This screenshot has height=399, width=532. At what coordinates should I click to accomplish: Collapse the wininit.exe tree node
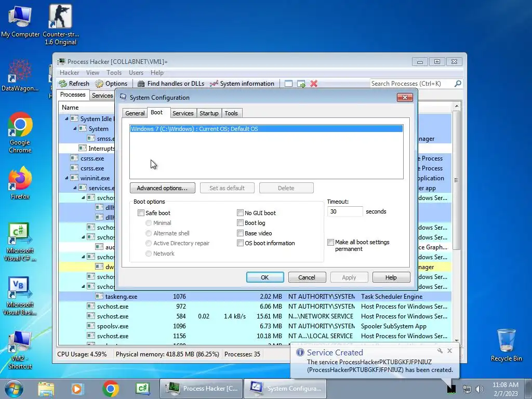coord(66,178)
